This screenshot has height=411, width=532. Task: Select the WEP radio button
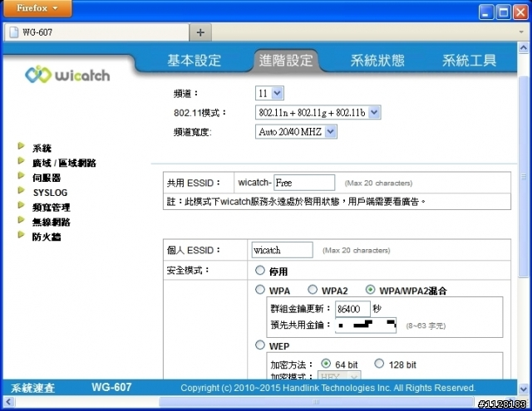(260, 345)
